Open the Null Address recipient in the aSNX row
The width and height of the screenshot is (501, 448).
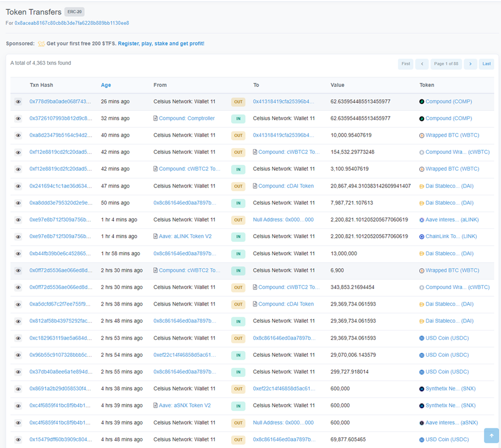(283, 423)
